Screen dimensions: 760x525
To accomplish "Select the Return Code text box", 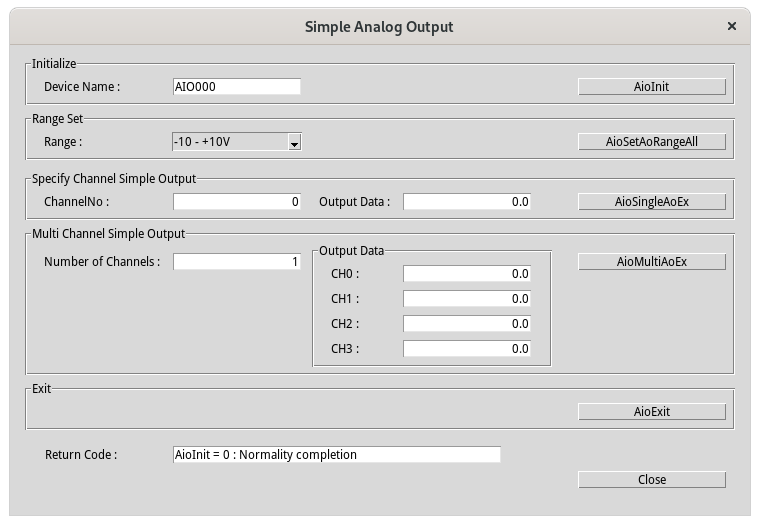I will 336,455.
